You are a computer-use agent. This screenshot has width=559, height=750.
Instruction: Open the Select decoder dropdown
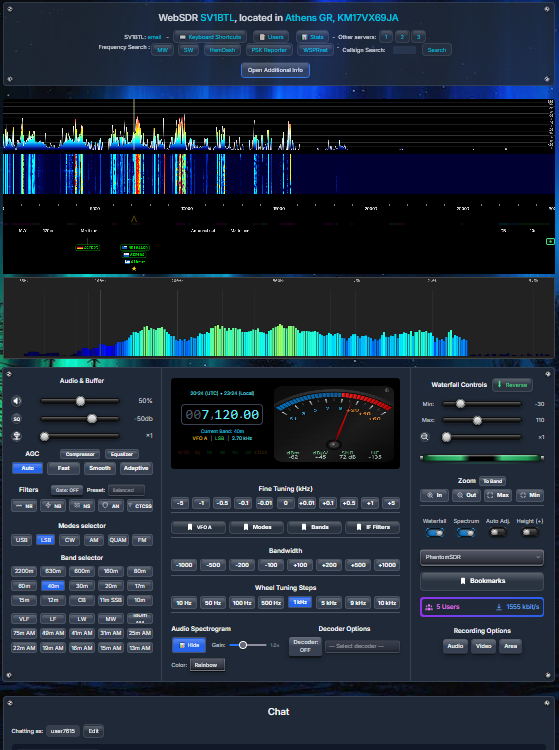tap(362, 646)
